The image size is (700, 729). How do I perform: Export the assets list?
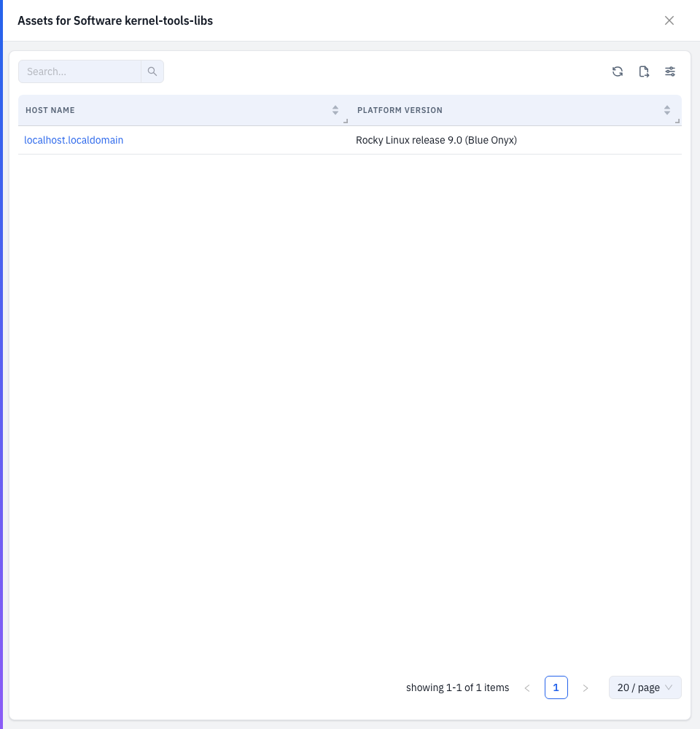pyautogui.click(x=644, y=71)
